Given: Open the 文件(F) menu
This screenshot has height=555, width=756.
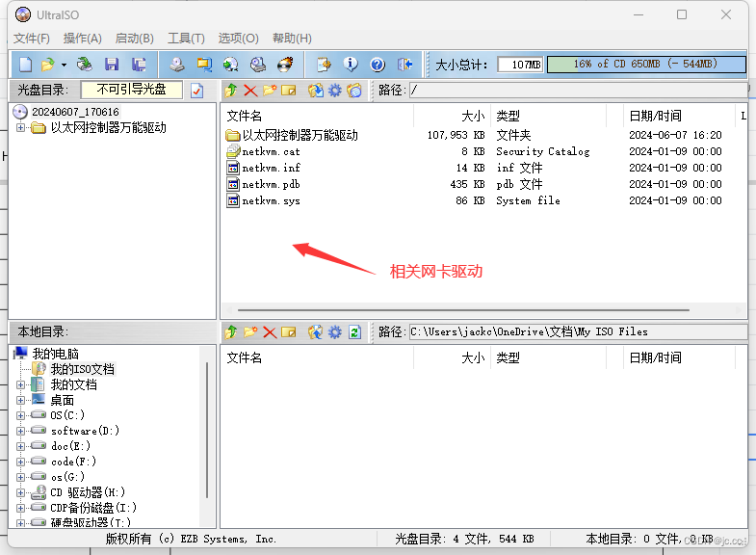Looking at the screenshot, I should click(x=32, y=39).
